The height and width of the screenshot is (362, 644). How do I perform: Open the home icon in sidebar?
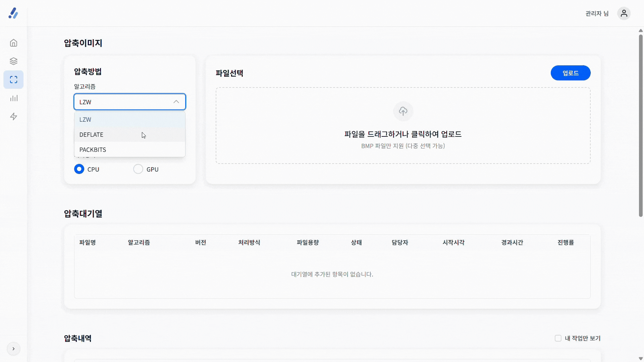tap(13, 43)
